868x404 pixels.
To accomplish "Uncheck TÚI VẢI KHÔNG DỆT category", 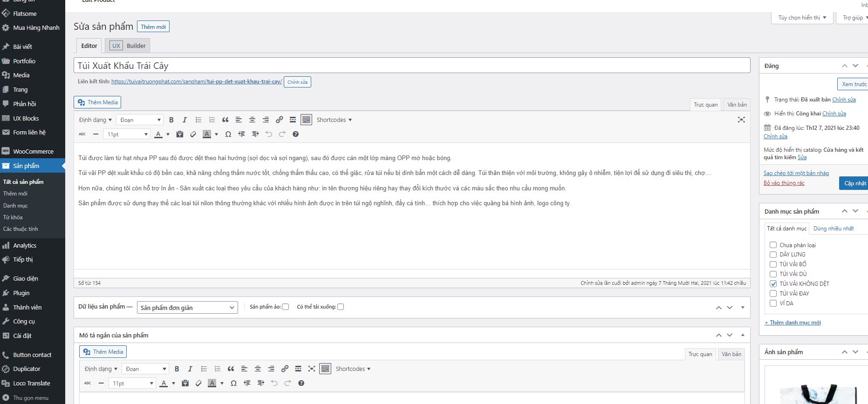I will (x=773, y=284).
